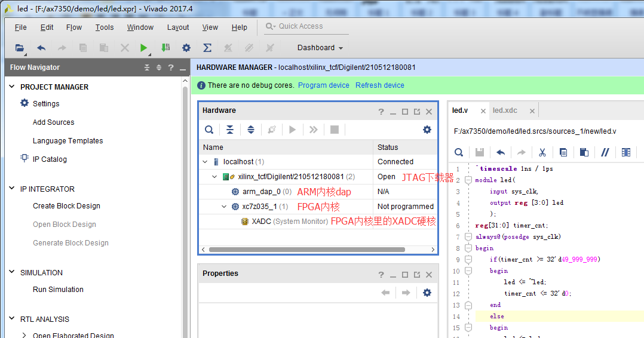Collapse the localhost tree node
644x338 pixels.
point(205,162)
